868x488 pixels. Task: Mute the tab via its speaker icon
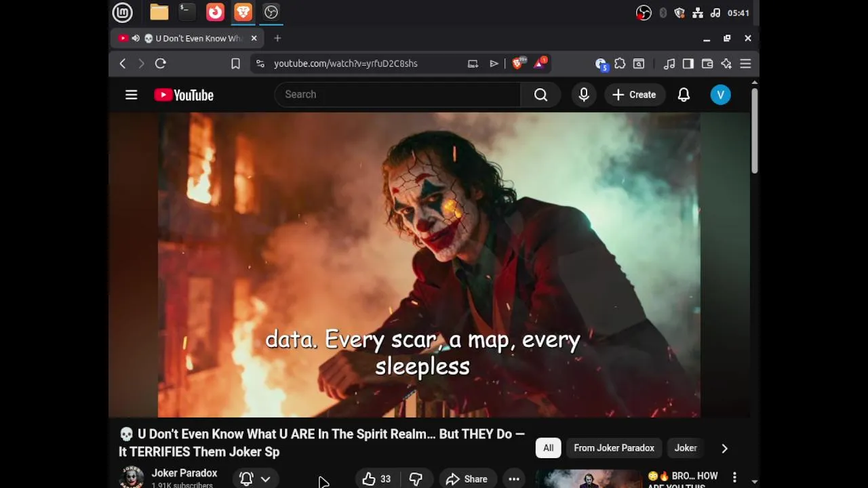pyautogui.click(x=136, y=39)
